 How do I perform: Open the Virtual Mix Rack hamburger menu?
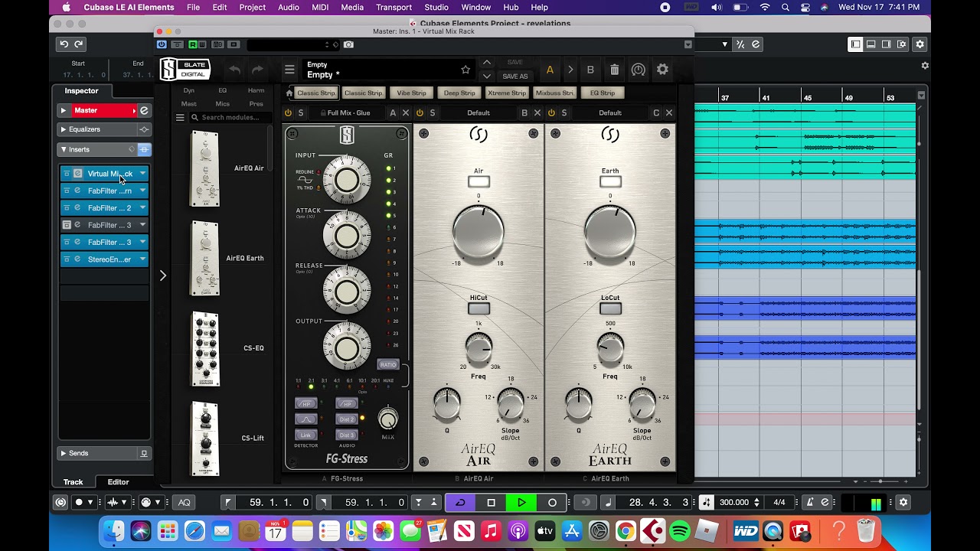289,70
